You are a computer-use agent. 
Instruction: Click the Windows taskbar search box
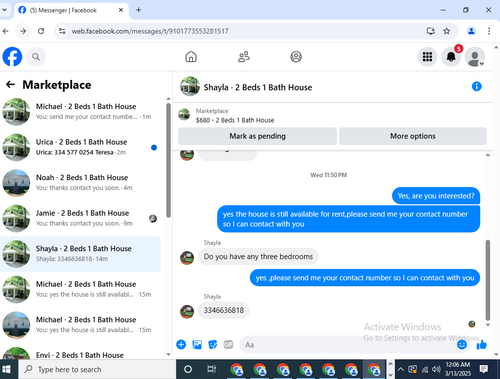[x=97, y=369]
